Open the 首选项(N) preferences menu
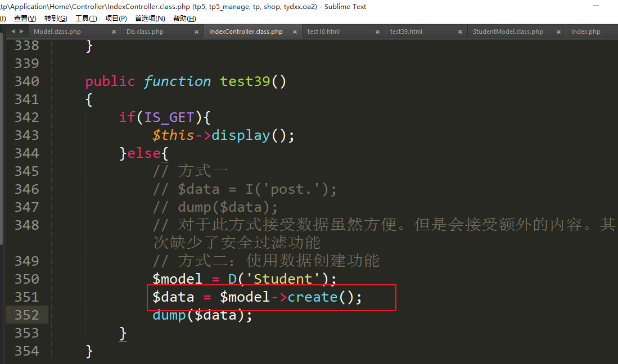Screen dimensions: 618x364 click(x=150, y=19)
